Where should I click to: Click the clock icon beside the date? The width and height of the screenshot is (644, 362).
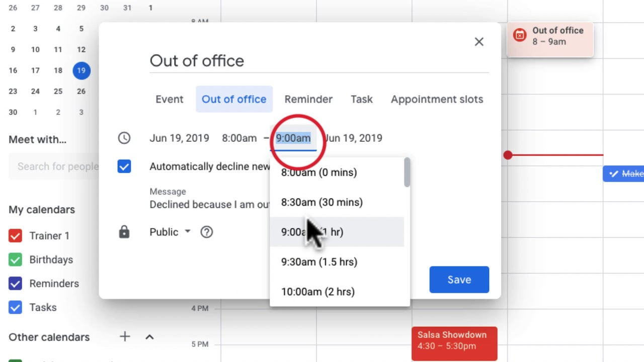tap(124, 138)
